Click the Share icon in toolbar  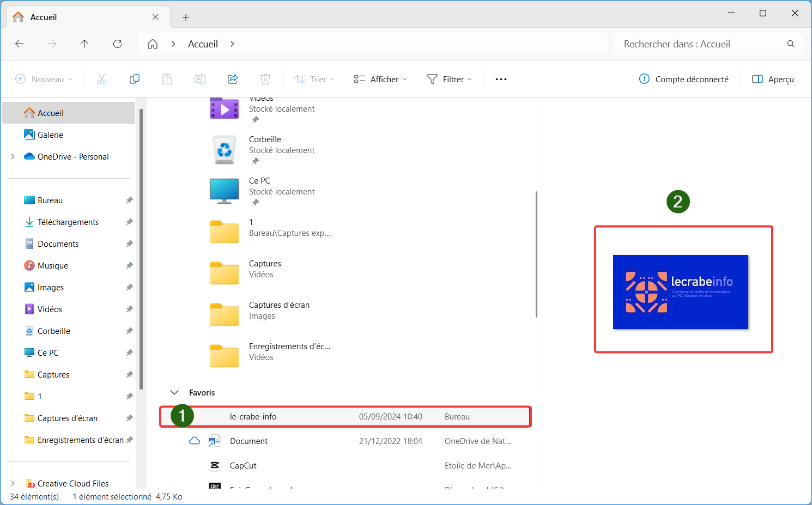coord(233,80)
